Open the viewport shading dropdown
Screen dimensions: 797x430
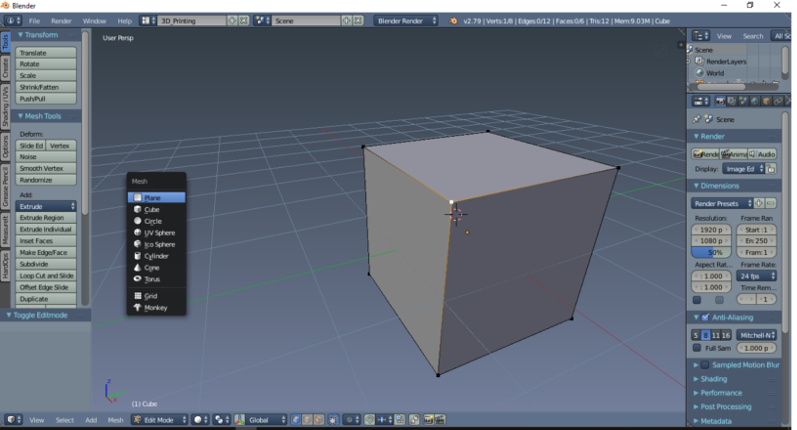pyautogui.click(x=200, y=420)
